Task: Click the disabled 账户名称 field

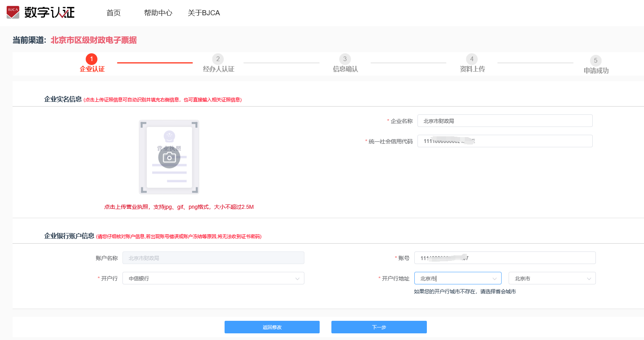Action: [213, 258]
